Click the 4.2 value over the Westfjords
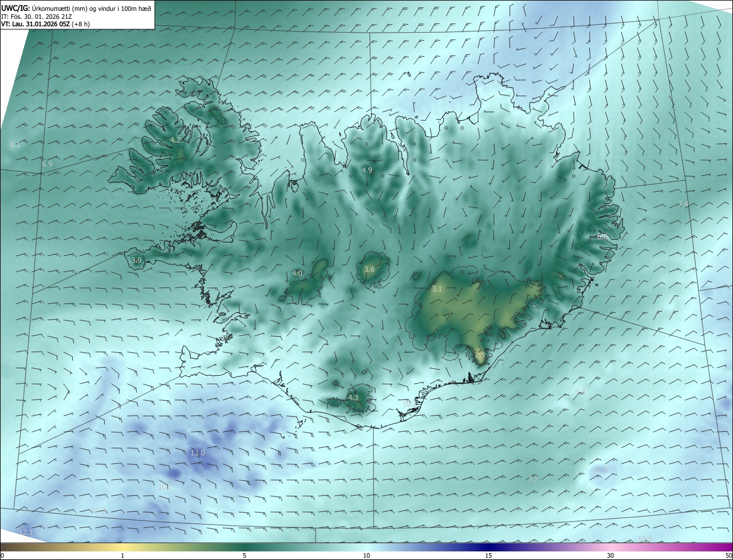 [175, 140]
